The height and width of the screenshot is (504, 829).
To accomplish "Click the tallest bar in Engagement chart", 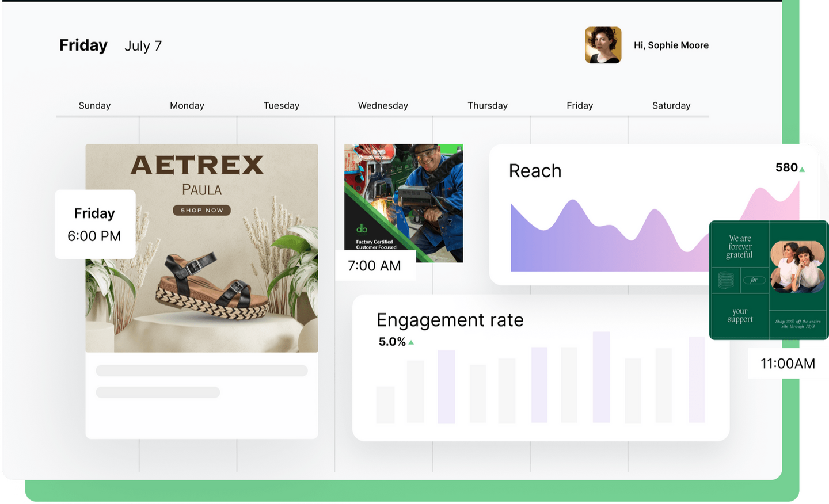I will pos(601,377).
